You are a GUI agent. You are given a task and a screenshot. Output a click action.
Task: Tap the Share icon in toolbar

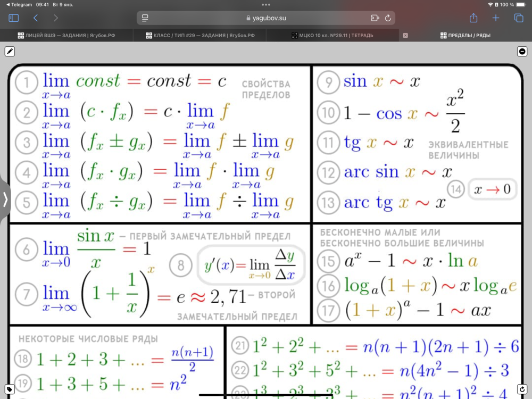(473, 18)
